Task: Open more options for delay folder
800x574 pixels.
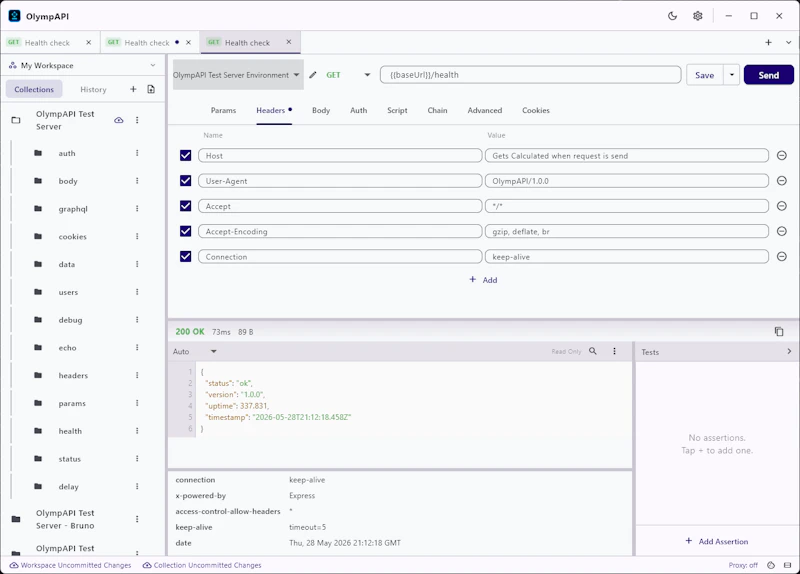Action: (x=137, y=486)
